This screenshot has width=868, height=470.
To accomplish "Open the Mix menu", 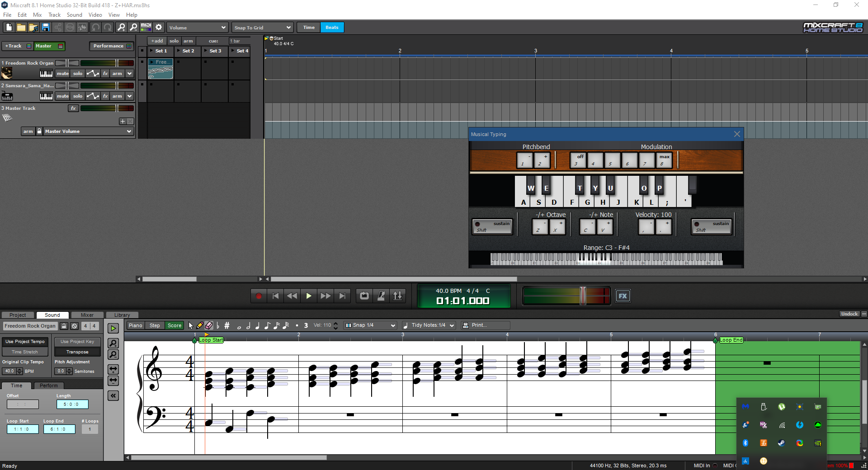I will (x=38, y=15).
